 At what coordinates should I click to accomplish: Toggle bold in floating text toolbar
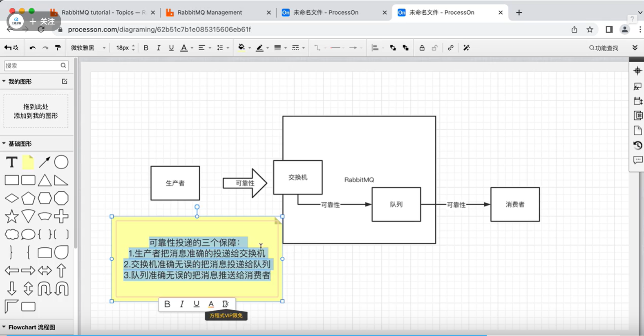click(x=167, y=304)
